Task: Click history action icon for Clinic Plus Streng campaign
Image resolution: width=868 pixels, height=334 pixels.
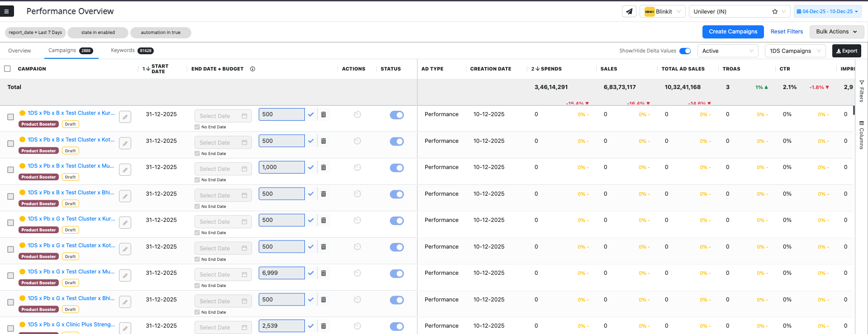Action: click(357, 326)
